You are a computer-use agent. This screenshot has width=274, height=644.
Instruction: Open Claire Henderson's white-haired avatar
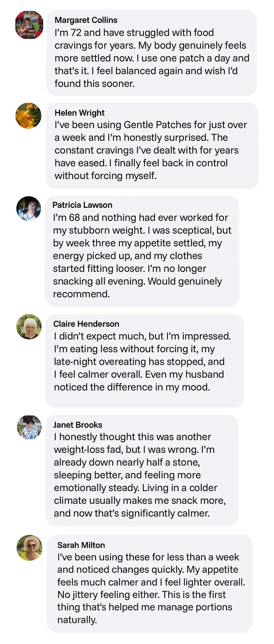click(29, 327)
